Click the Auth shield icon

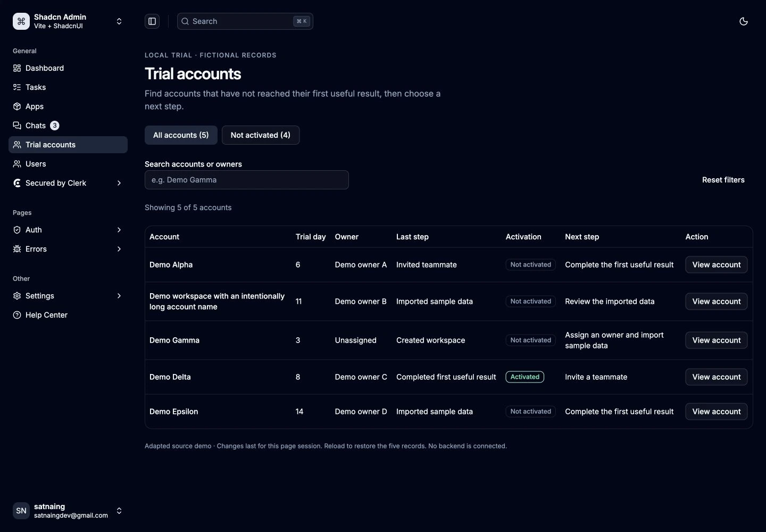[x=17, y=230]
